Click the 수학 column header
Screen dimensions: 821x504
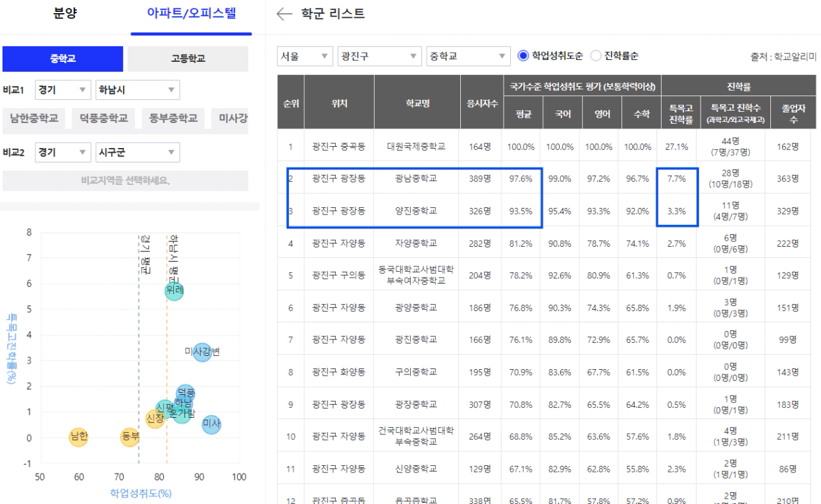(641, 114)
